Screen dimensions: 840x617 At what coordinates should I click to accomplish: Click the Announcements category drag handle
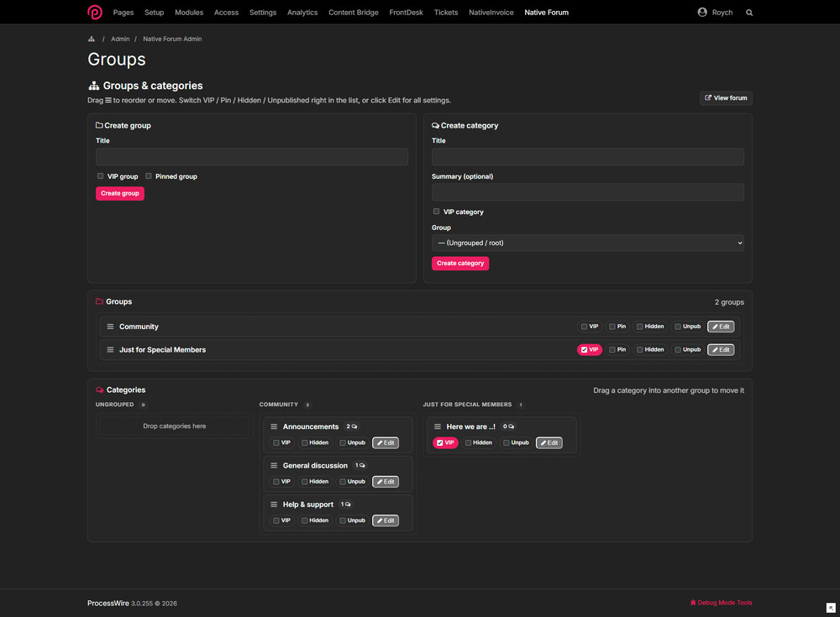(x=274, y=426)
